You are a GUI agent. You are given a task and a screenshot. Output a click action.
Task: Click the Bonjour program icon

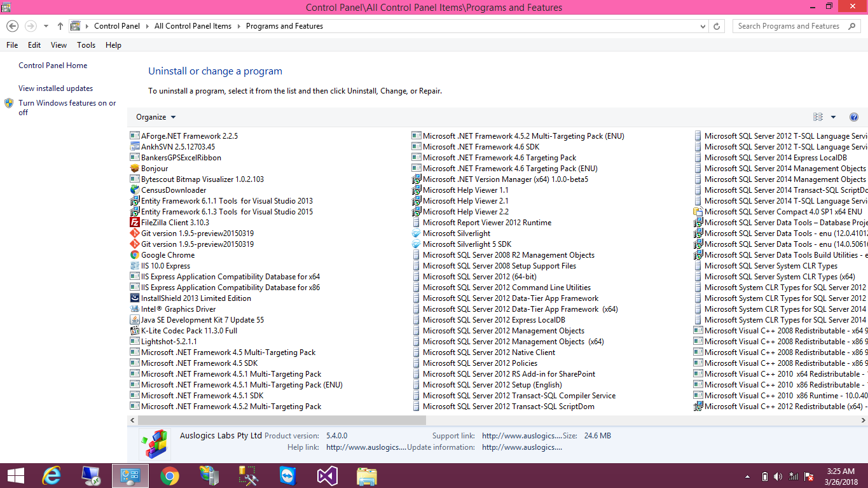tap(135, 169)
